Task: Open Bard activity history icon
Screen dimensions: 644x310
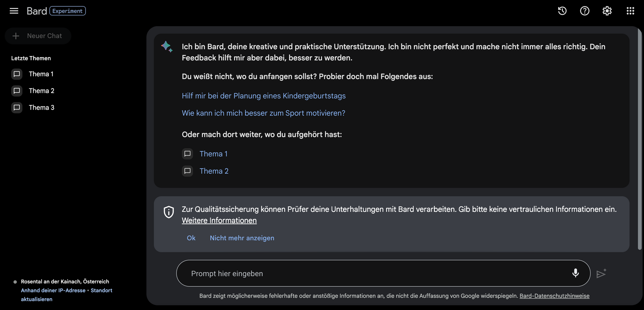Action: (x=562, y=11)
